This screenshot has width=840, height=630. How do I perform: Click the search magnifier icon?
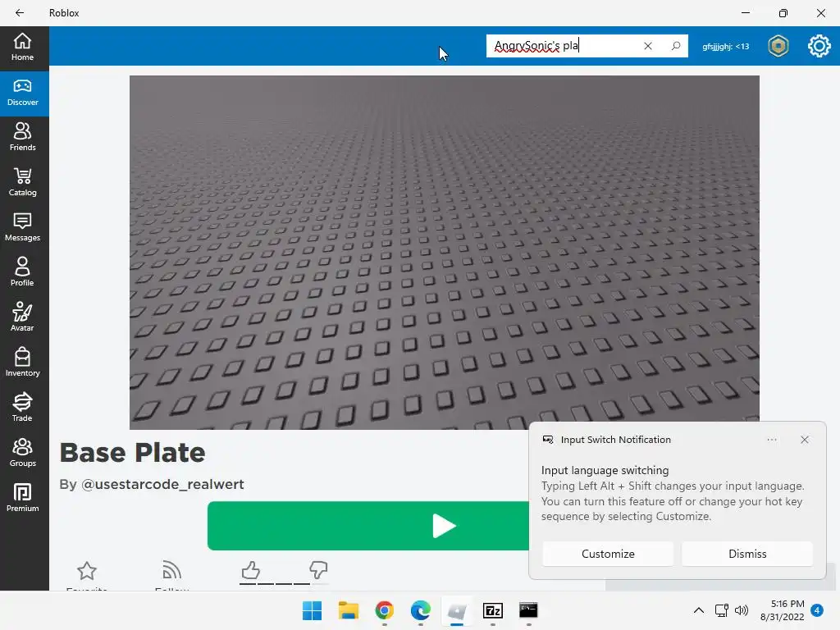coord(676,46)
